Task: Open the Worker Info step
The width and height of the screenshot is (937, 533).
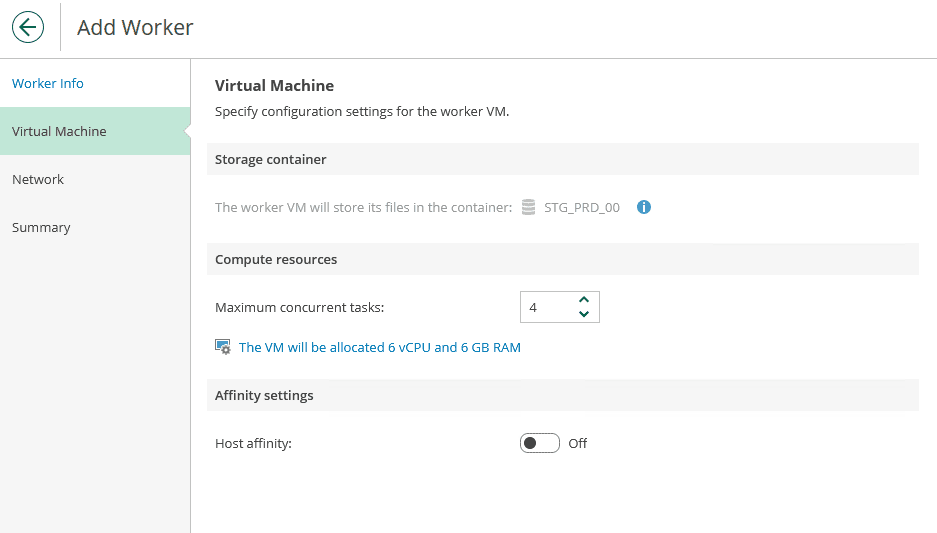Action: click(x=48, y=83)
